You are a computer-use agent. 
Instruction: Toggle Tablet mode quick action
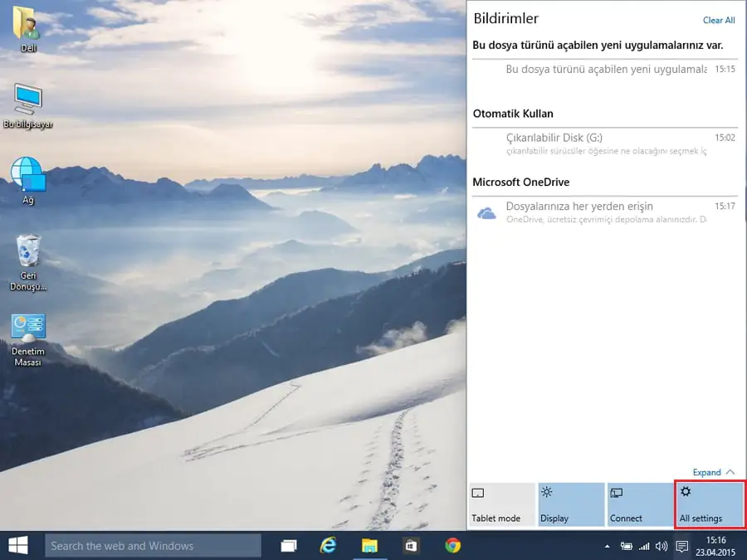(x=501, y=504)
